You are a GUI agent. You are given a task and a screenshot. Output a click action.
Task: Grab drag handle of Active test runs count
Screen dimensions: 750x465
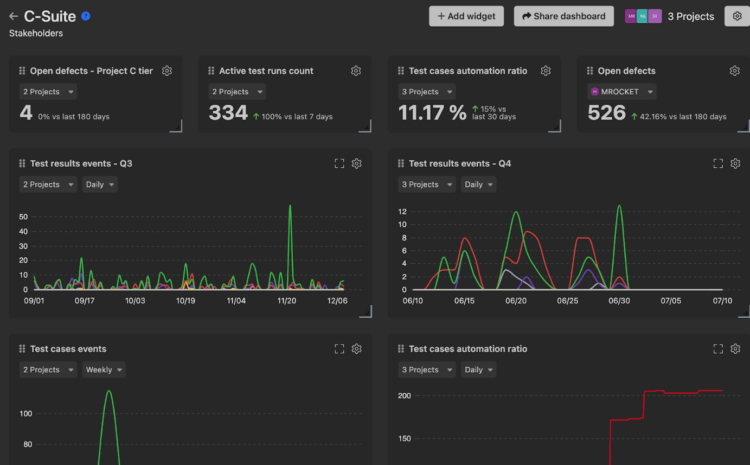click(211, 71)
